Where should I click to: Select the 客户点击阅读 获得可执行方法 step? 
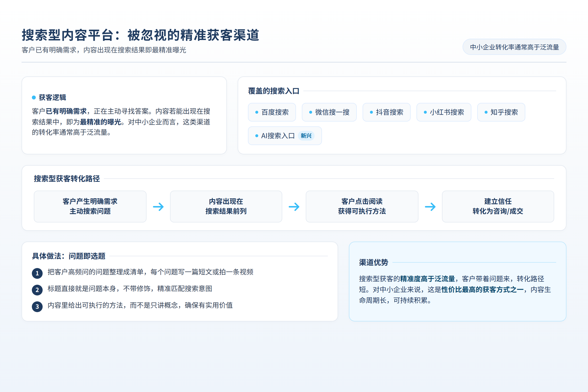click(362, 207)
